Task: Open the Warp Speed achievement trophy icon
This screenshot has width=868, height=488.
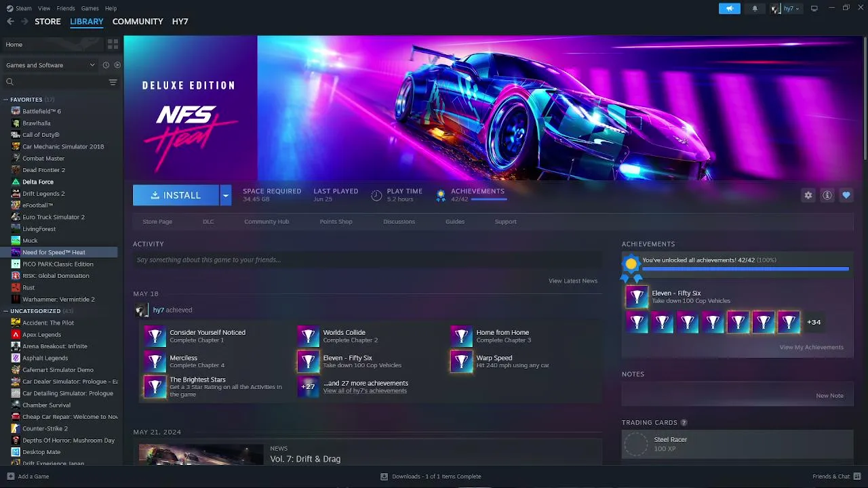Action: pos(462,361)
